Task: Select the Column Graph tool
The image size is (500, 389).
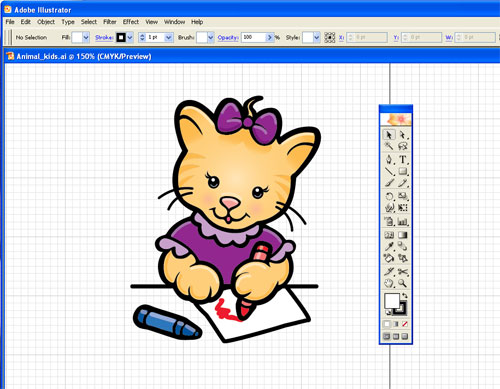Action: [403, 221]
